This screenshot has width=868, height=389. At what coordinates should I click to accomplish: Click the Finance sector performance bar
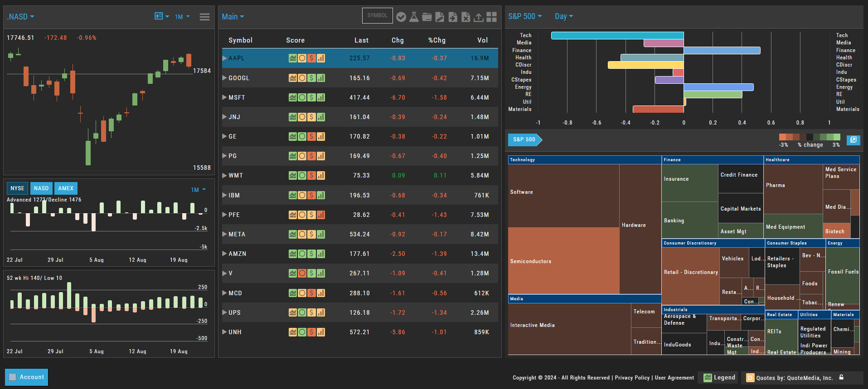click(x=722, y=50)
